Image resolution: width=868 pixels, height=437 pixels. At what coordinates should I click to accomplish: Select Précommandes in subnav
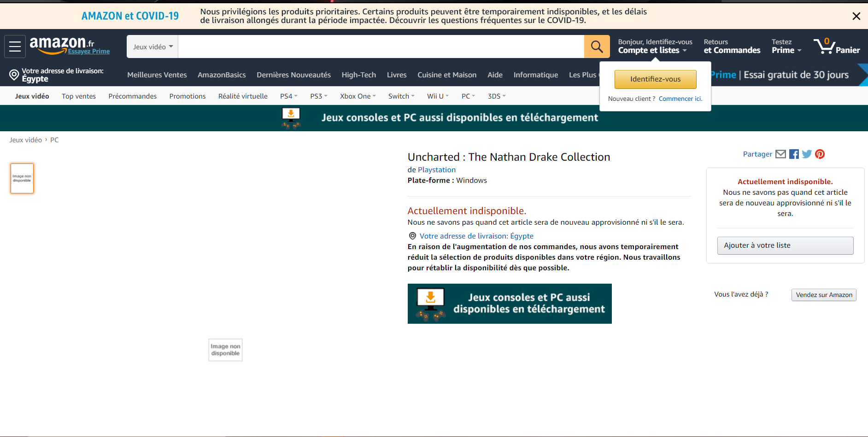coord(133,96)
